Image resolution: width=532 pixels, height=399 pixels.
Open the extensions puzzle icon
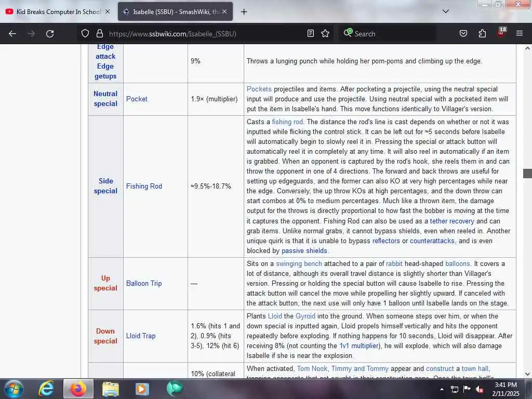(482, 34)
